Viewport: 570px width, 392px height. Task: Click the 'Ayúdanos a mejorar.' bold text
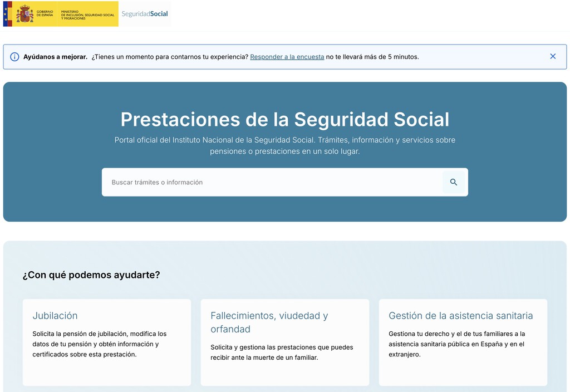[x=55, y=57]
